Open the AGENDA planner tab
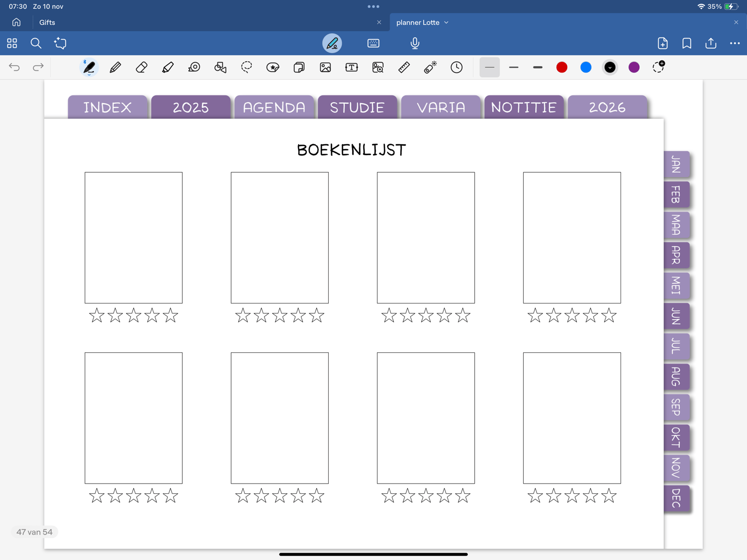747x560 pixels. pos(274,107)
